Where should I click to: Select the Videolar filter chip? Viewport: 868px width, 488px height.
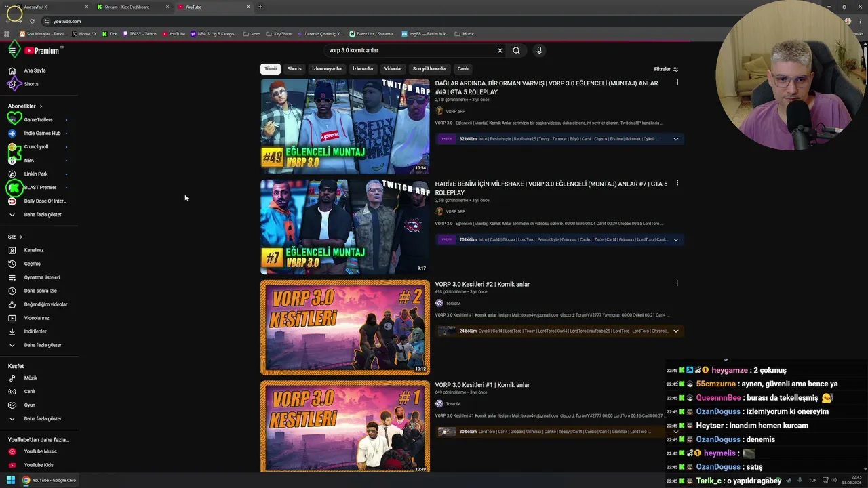[393, 69]
